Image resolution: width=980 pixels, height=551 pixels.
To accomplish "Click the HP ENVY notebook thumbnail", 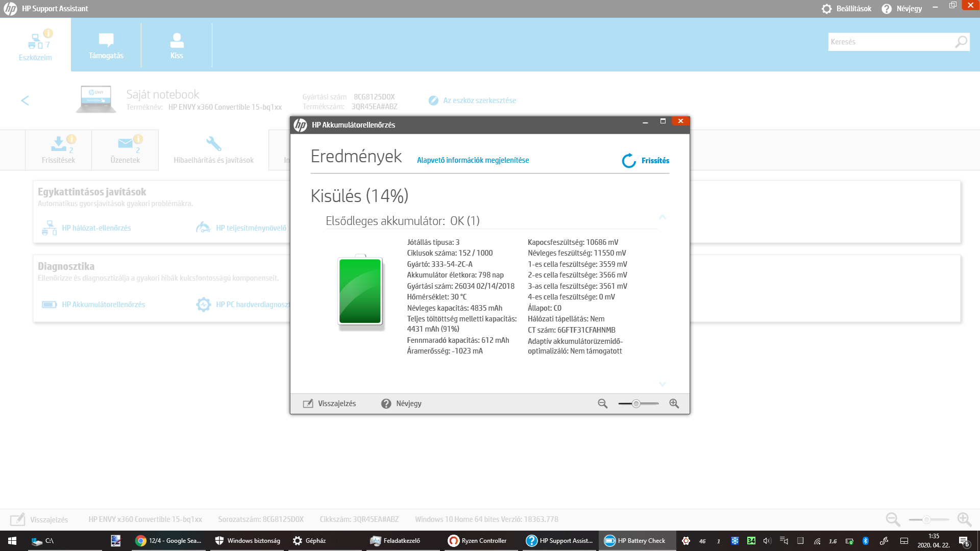I will point(96,99).
